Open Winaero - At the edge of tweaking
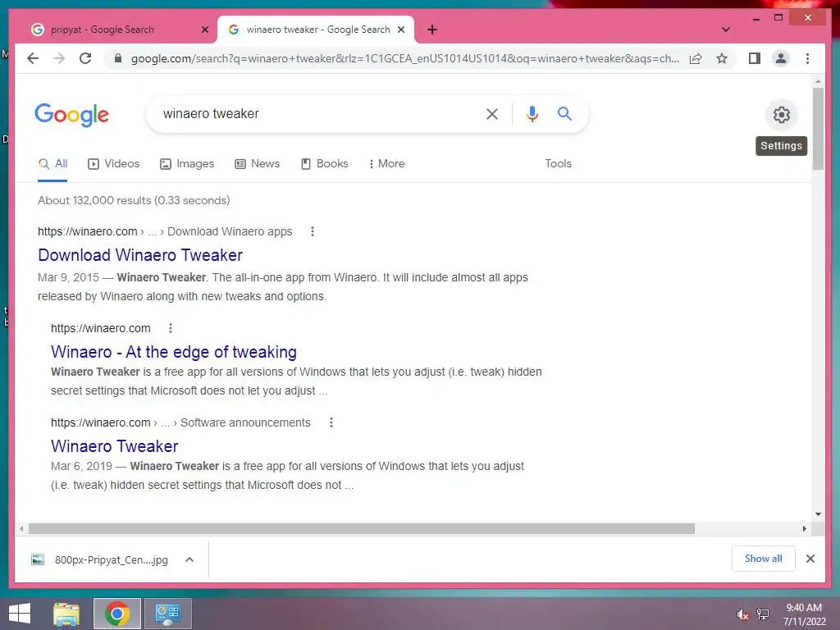 pos(174,351)
